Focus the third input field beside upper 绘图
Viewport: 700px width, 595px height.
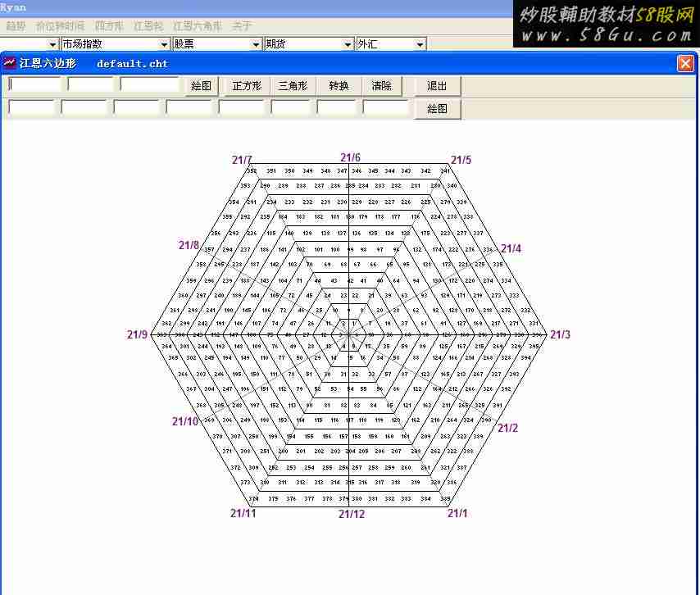149,84
